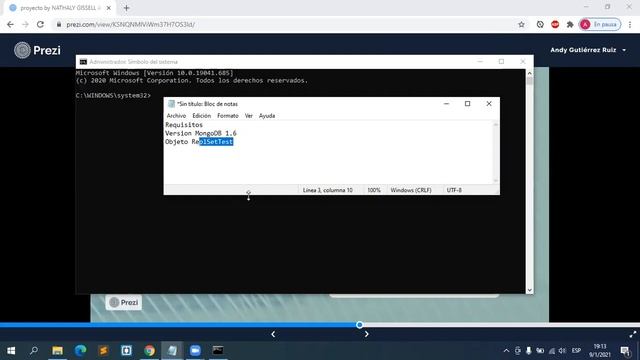640x360 pixels.
Task: Close the Bloc de notas window
Action: tap(489, 104)
